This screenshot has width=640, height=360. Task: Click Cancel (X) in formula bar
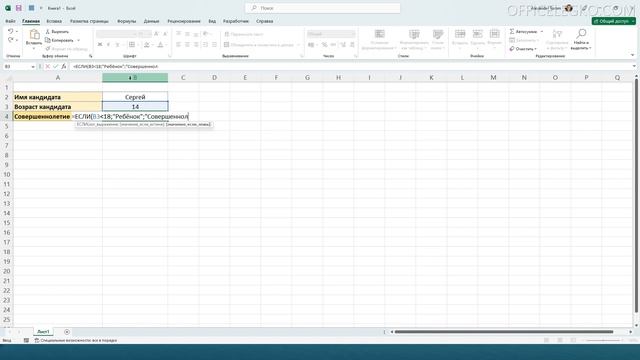tap(47, 66)
